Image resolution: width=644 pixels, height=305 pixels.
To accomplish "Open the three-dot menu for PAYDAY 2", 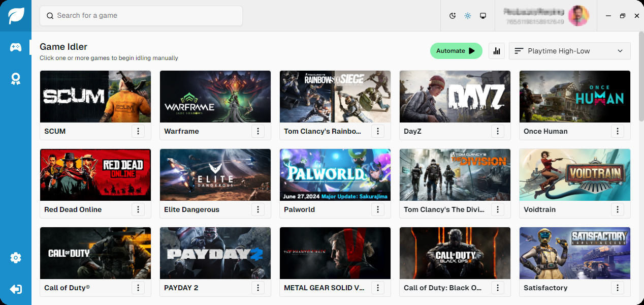I will coord(258,288).
